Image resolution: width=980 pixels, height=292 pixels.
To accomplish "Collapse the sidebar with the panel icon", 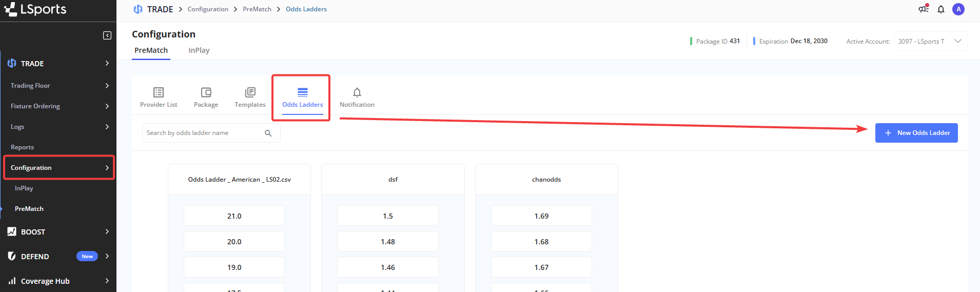I will tap(107, 35).
